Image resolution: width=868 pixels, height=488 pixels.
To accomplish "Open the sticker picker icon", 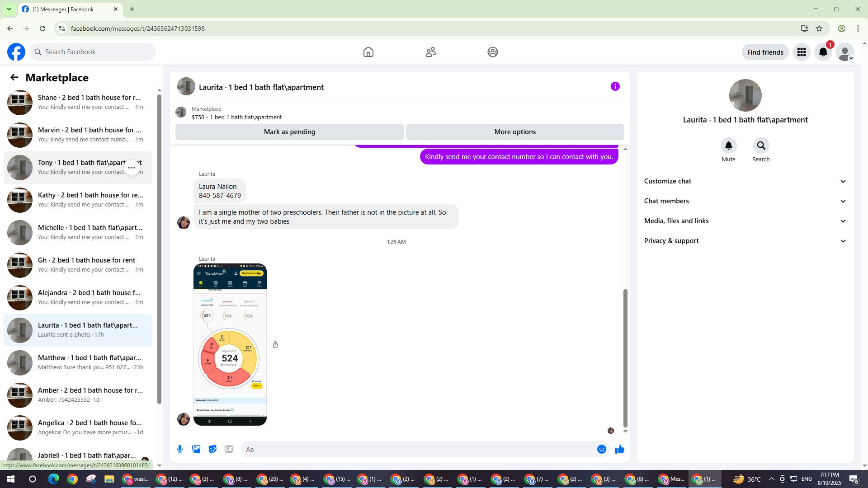I will 212,449.
